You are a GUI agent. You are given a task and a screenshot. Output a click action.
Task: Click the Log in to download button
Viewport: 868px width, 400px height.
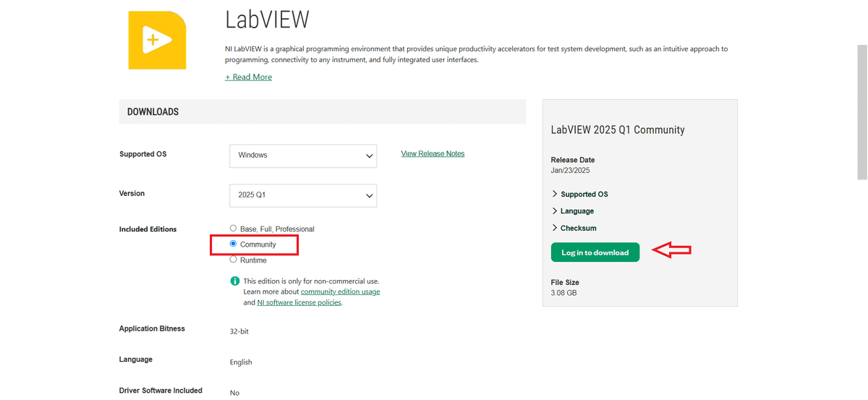595,252
